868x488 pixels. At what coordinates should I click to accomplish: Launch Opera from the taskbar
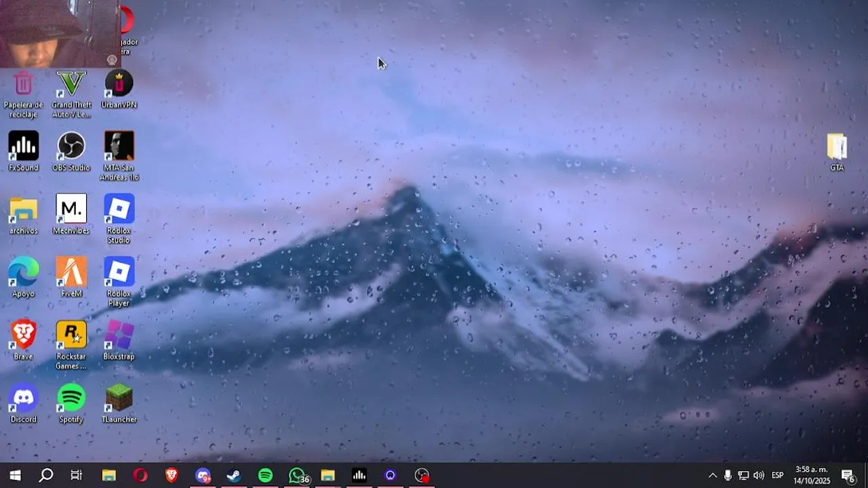140,475
